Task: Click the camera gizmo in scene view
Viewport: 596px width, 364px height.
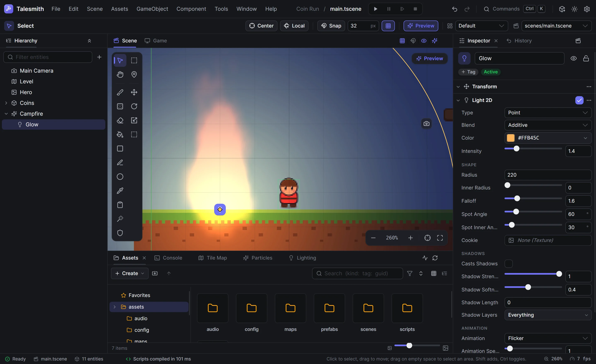Action: [427, 123]
